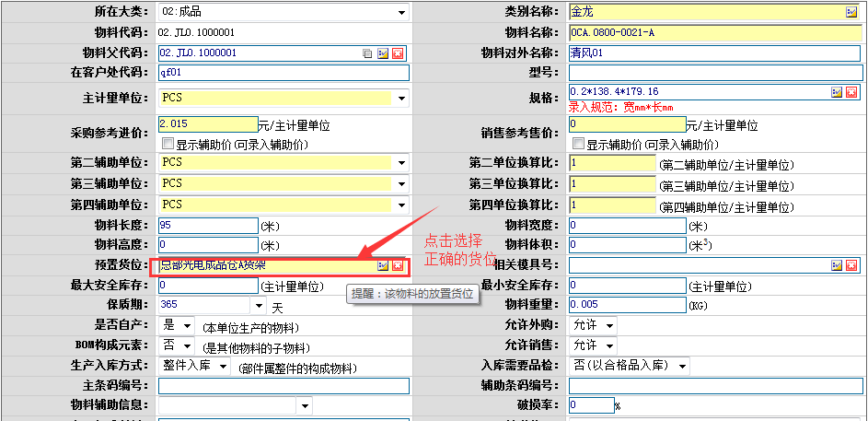Click the 物料对外名称 input field
This screenshot has width=868, height=421.
[716, 53]
